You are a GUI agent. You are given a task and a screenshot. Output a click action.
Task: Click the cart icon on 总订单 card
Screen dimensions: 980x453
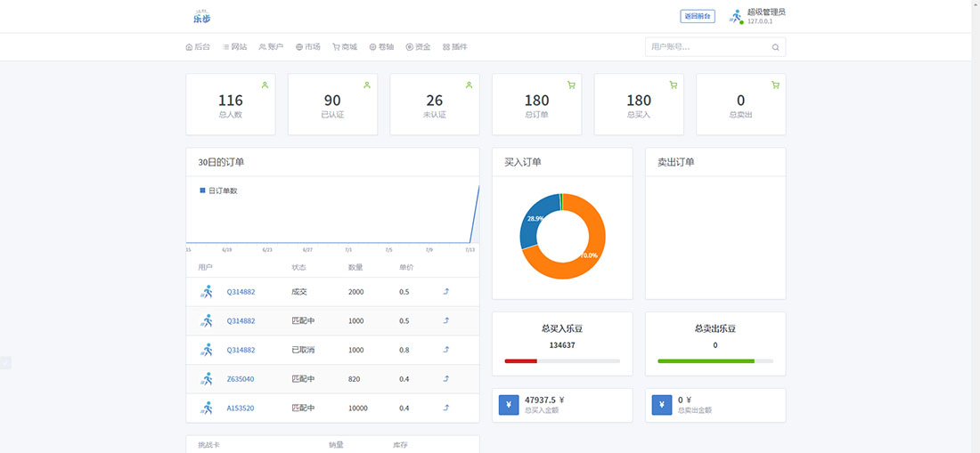571,85
